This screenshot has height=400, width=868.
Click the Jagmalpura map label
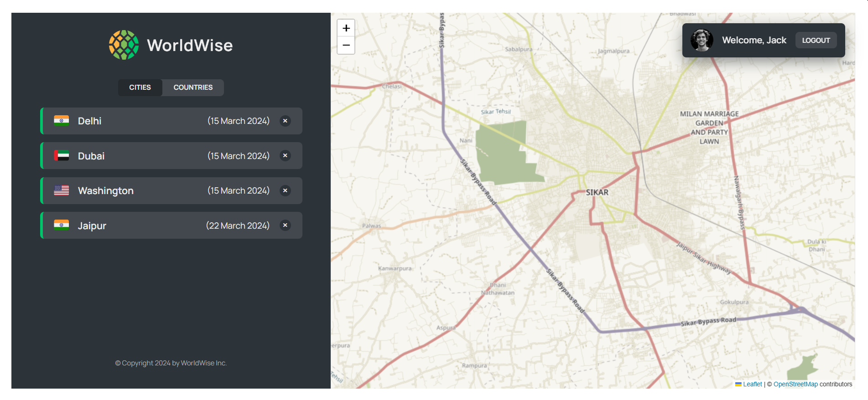(x=613, y=51)
